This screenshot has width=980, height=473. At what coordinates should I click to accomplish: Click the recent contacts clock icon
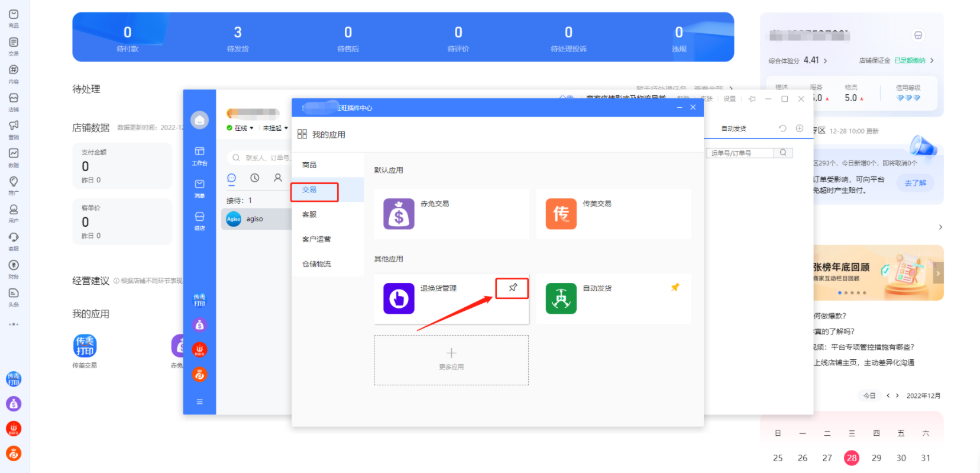(254, 178)
